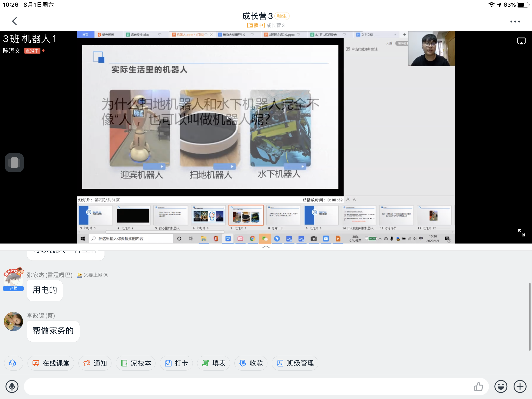532x399 pixels.
Task: Tap 李政锟's avatar
Action: tap(13, 321)
